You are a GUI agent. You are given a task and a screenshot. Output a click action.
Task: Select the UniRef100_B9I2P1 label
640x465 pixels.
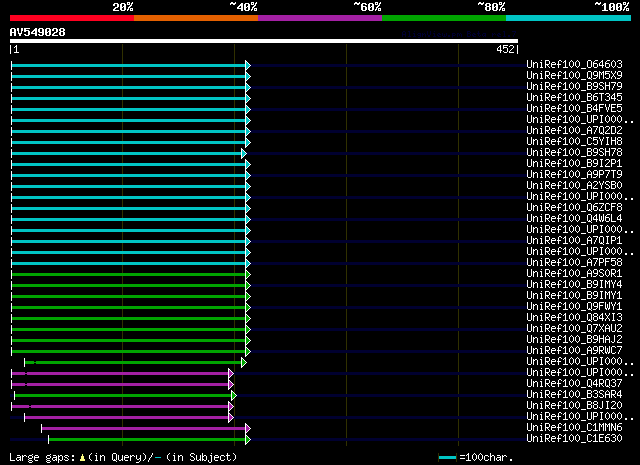[x=574, y=163]
